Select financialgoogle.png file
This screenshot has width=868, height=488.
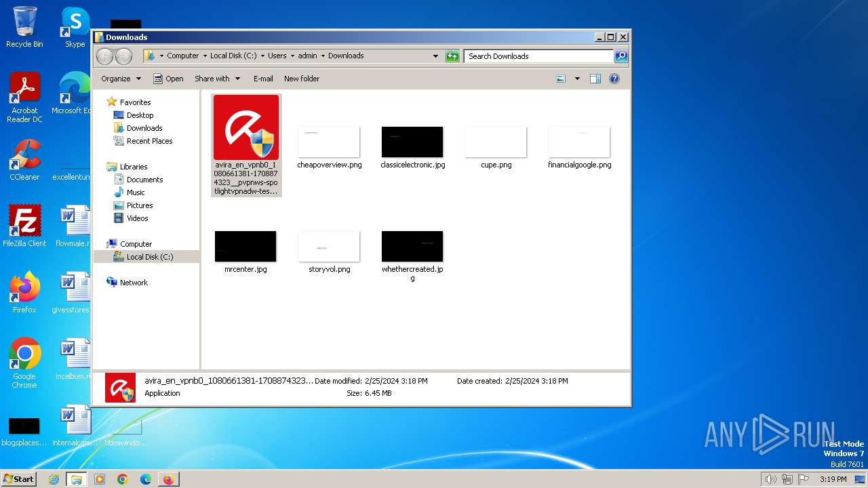click(579, 147)
